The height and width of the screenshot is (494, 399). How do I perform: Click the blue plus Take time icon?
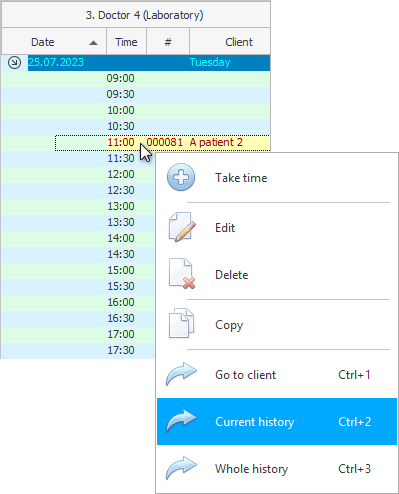pyautogui.click(x=181, y=177)
